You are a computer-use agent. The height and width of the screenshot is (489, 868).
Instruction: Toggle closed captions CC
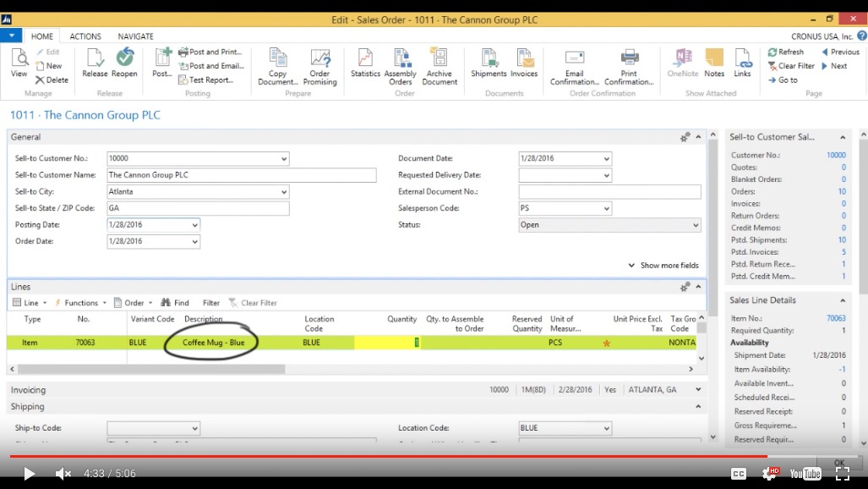[739, 474]
